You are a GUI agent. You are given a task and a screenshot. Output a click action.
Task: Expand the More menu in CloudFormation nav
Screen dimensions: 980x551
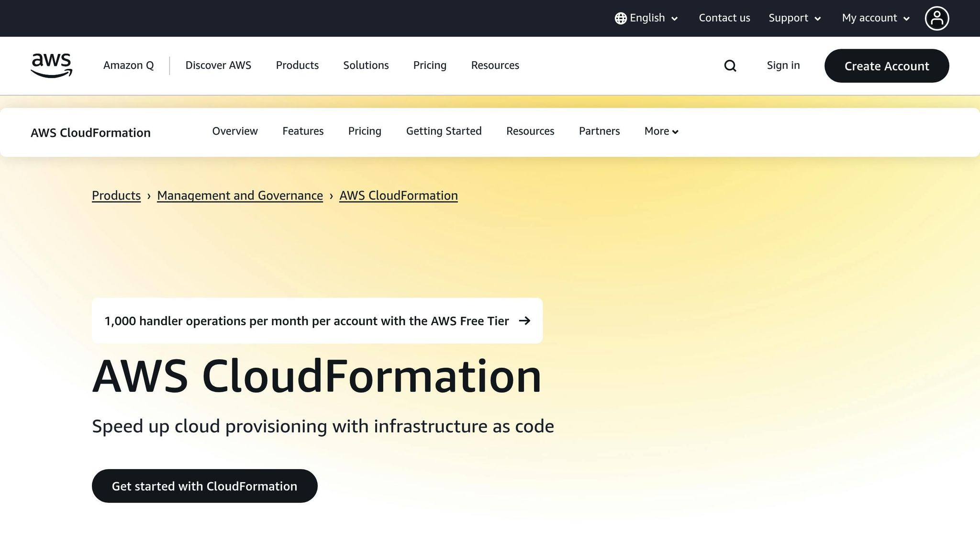[x=661, y=131]
